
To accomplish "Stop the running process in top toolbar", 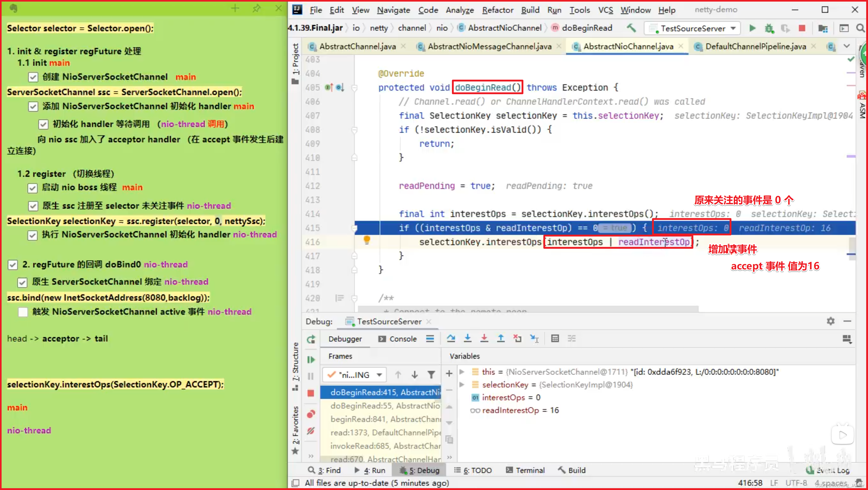I will point(802,28).
